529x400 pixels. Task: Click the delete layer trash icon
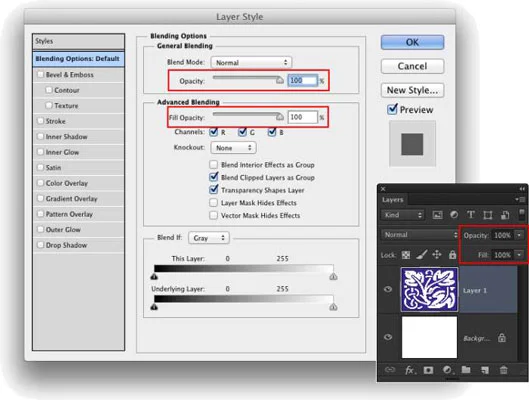click(x=503, y=370)
